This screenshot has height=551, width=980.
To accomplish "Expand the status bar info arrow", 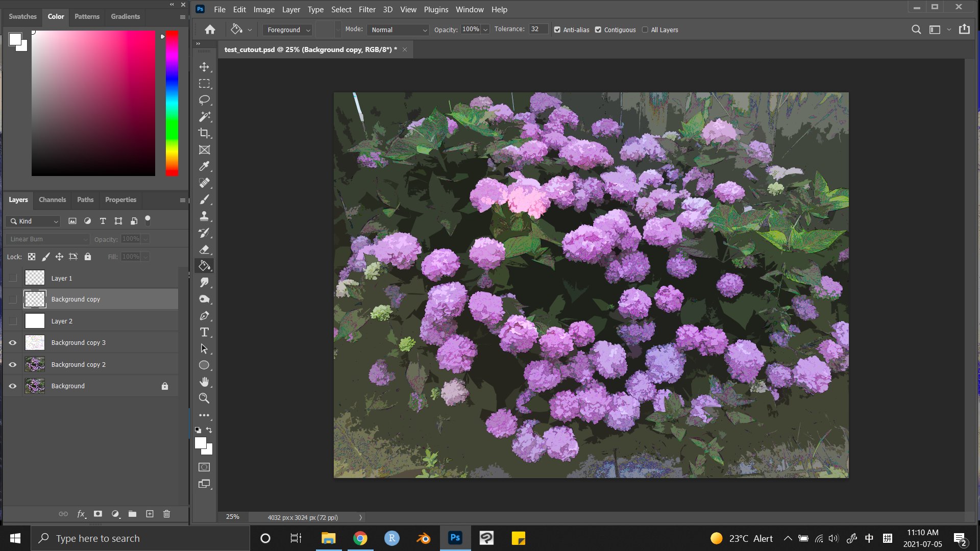I will coord(360,517).
